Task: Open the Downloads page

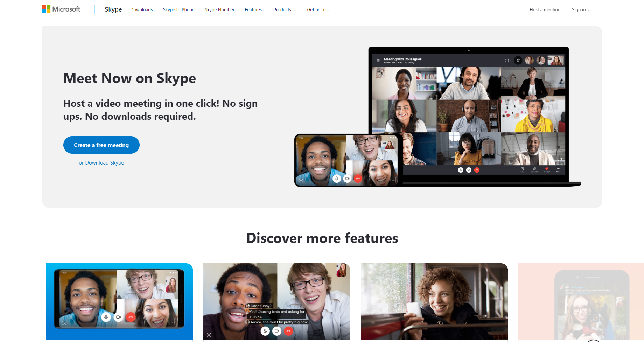Action: (x=141, y=10)
